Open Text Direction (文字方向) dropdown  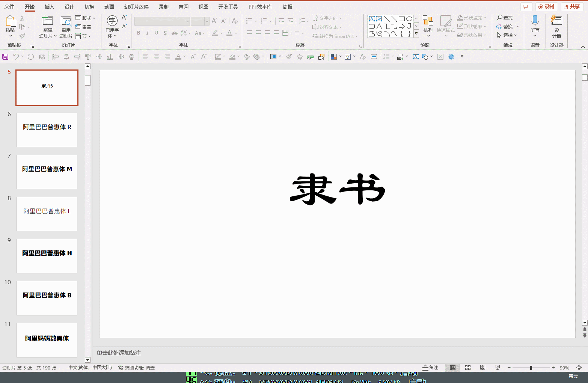[x=327, y=18]
